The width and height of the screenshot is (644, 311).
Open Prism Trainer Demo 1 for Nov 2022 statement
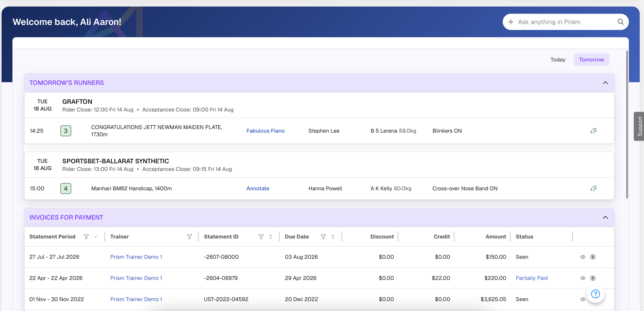[136, 299]
